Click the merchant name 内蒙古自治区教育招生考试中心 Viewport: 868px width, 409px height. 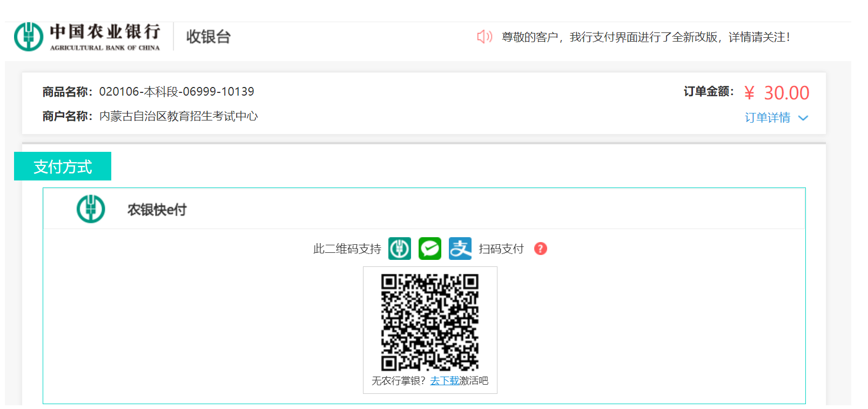tap(178, 116)
